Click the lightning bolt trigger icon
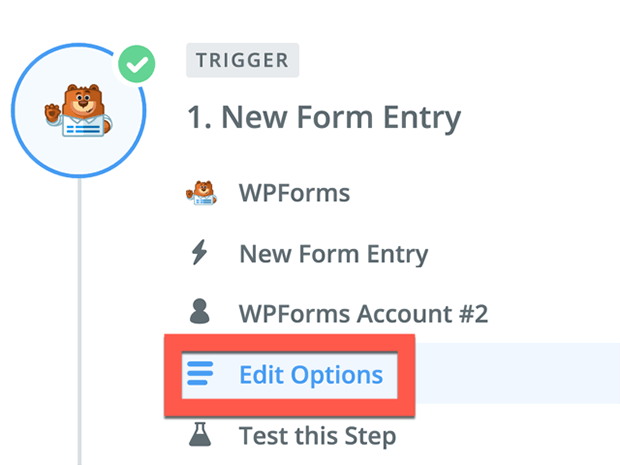This screenshot has width=620, height=465. coord(199,252)
